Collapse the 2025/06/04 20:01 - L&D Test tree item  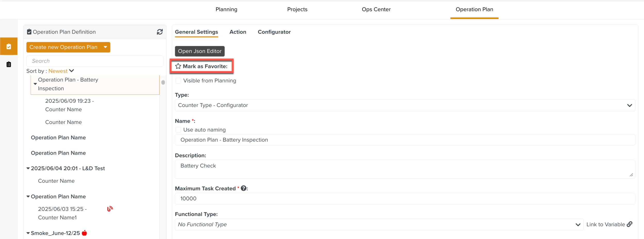pyautogui.click(x=28, y=169)
